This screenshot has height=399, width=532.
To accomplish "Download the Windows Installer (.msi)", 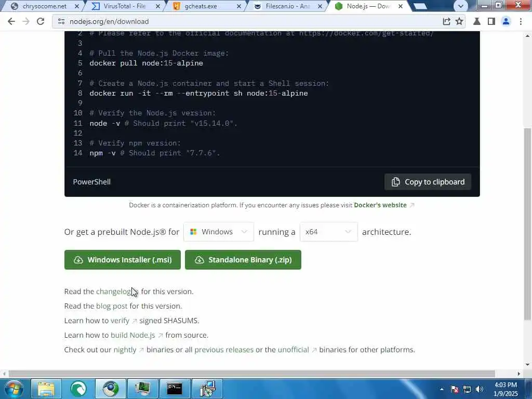I will 123,260.
